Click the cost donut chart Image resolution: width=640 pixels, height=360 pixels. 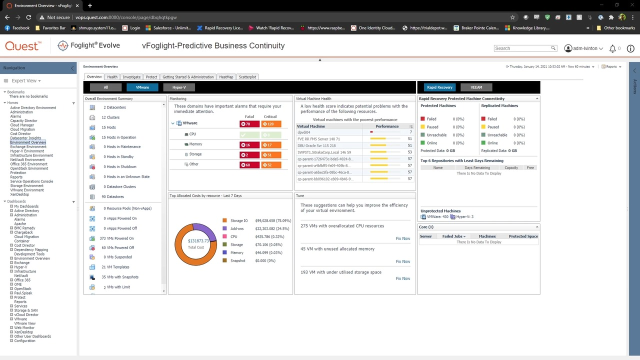[196, 244]
